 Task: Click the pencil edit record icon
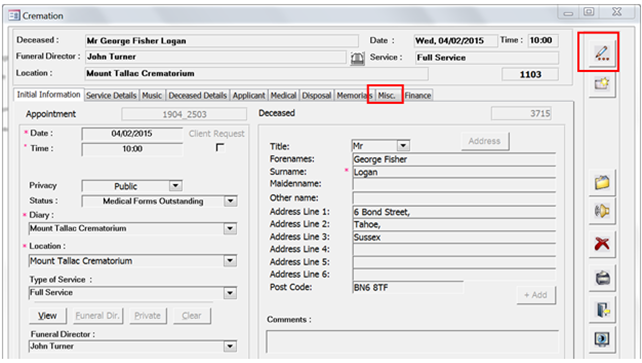(x=602, y=54)
